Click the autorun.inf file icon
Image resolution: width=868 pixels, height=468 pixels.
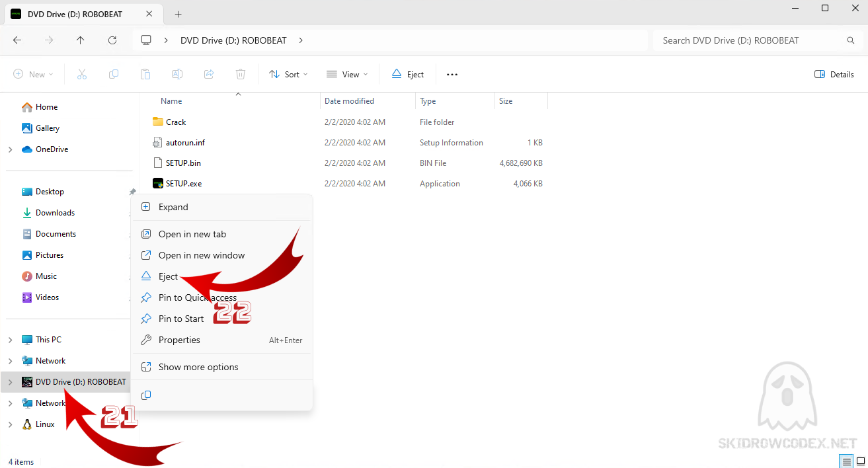(x=157, y=143)
